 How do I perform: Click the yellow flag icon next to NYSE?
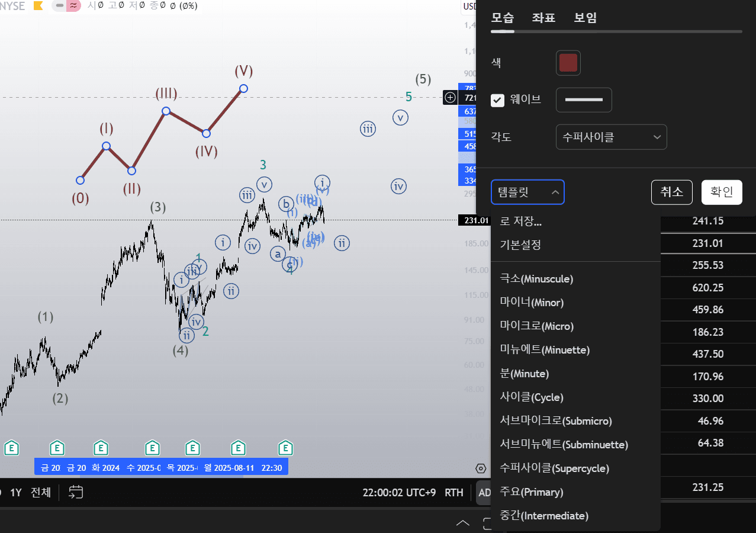pyautogui.click(x=38, y=6)
